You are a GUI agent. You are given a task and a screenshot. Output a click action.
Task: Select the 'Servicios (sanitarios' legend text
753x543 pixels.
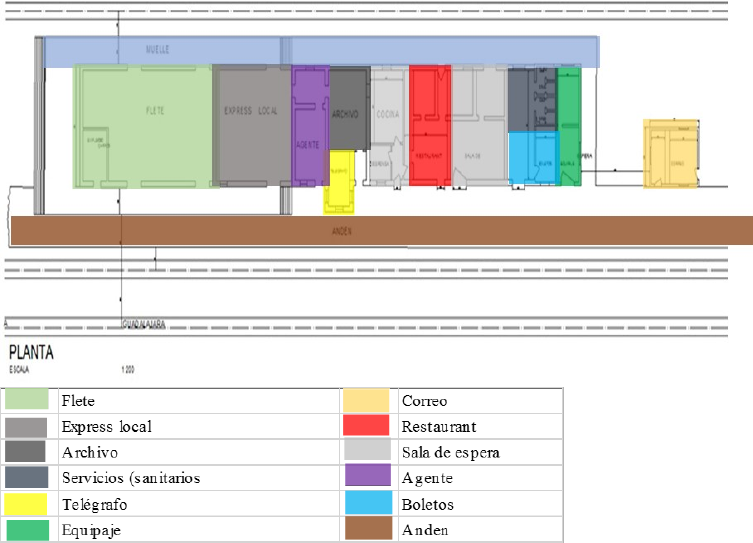[x=130, y=478]
